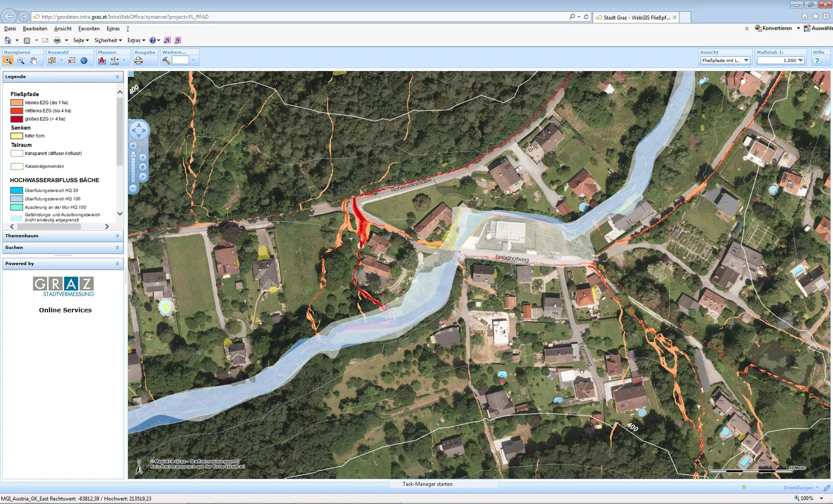The height and width of the screenshot is (504, 833).
Task: Open the Ansicht menu in the menu bar
Action: (x=62, y=29)
